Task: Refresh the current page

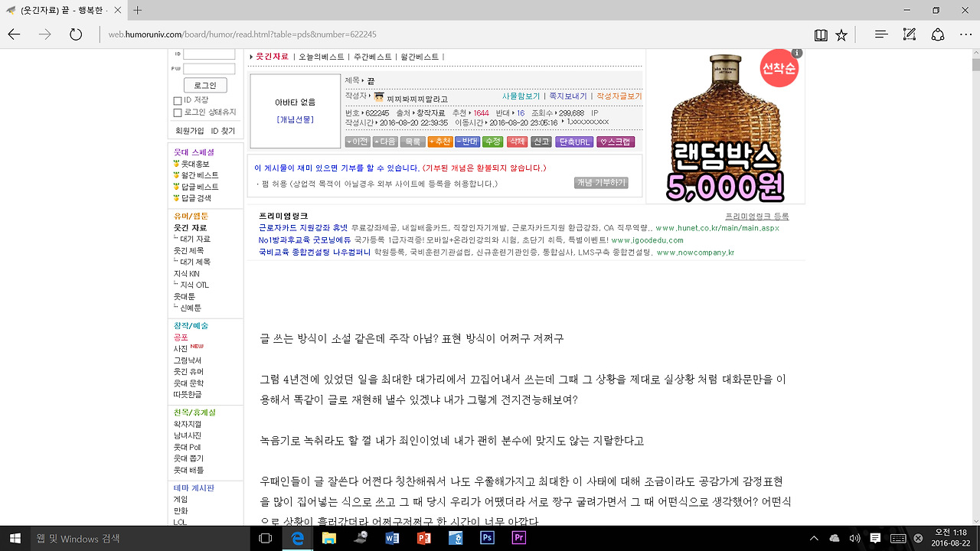Action: click(74, 34)
